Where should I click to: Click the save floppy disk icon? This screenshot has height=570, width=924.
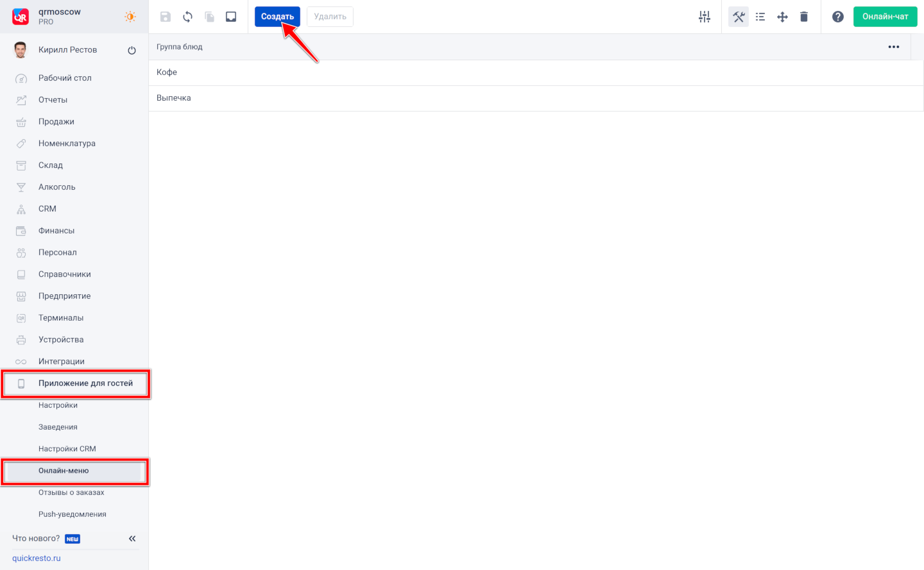166,17
